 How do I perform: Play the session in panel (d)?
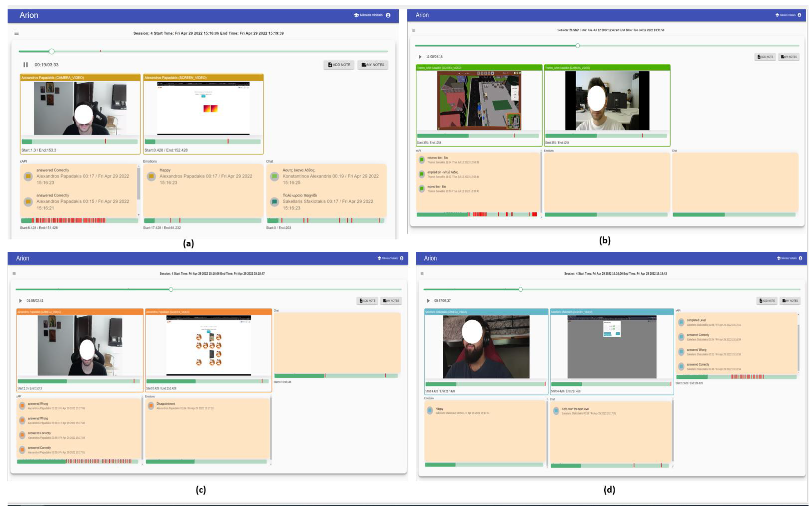[x=428, y=301]
